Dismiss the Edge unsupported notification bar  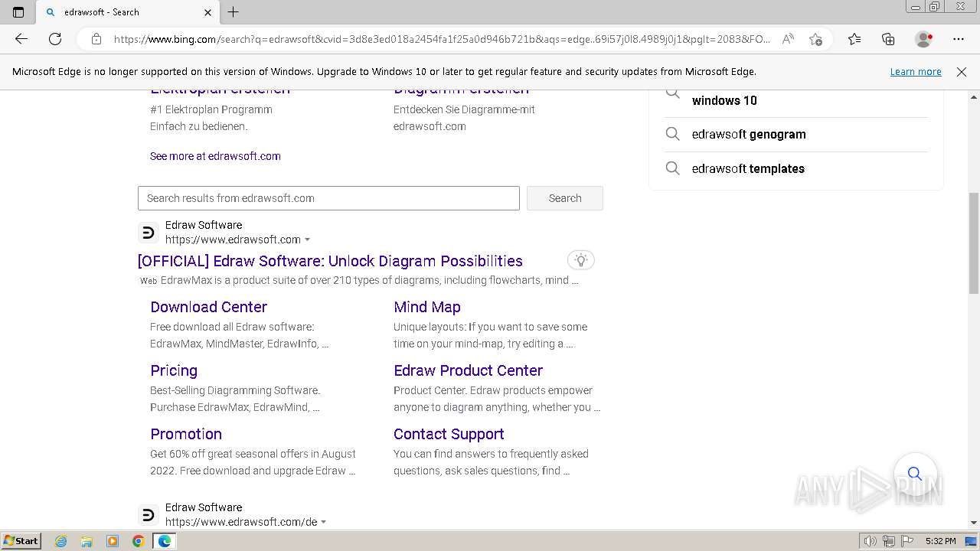click(962, 72)
